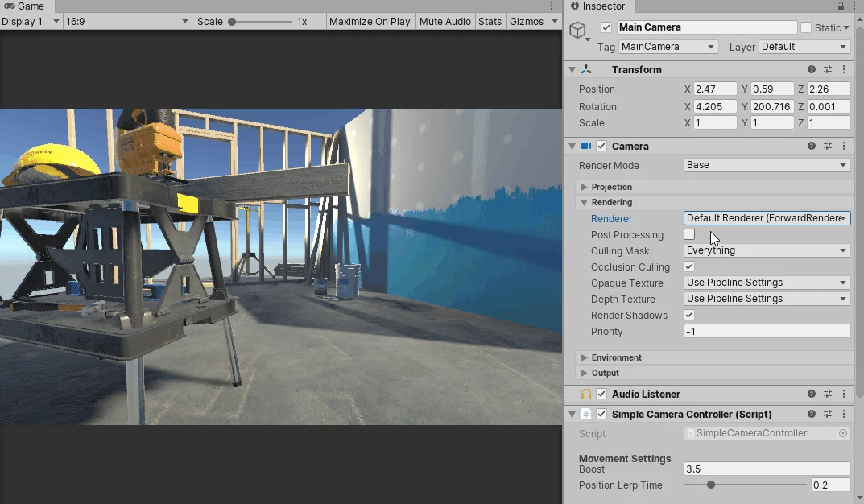This screenshot has width=864, height=504.
Task: Open Simple Camera Controller more options menu
Action: (x=844, y=414)
